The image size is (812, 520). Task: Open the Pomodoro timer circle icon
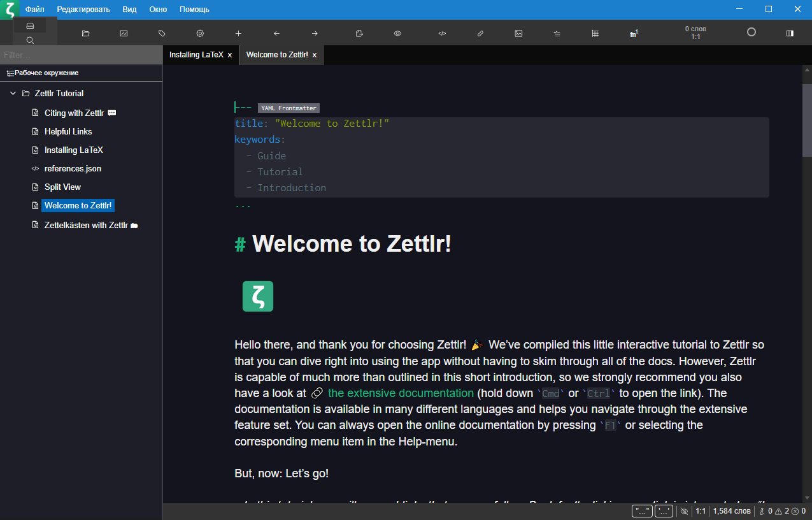coord(751,32)
